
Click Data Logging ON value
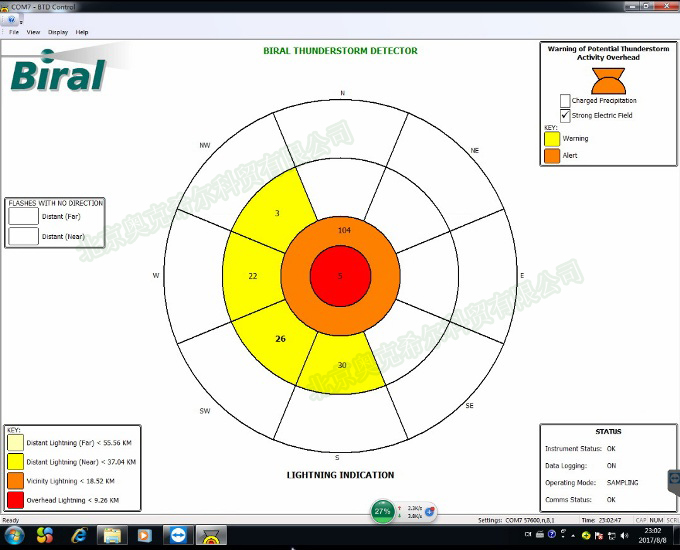611,465
